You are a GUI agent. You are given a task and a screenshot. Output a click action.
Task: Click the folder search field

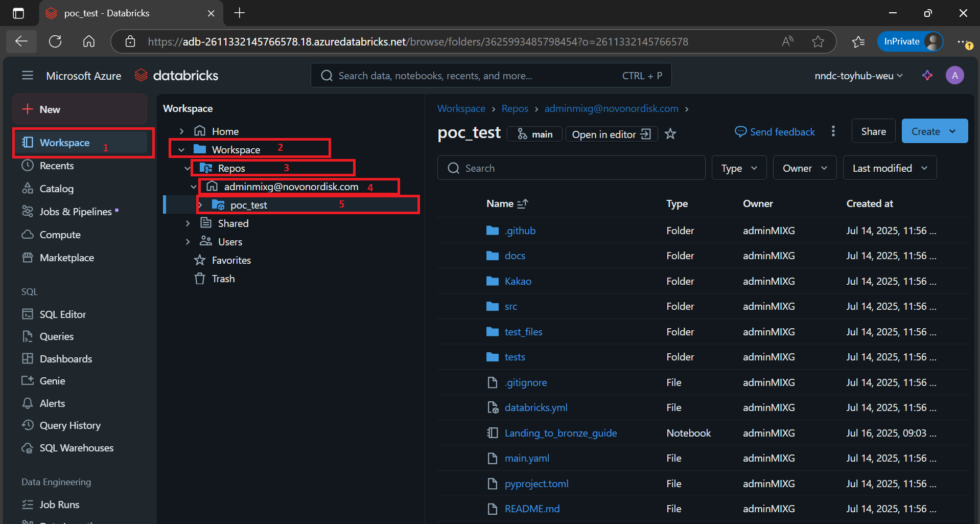(571, 168)
